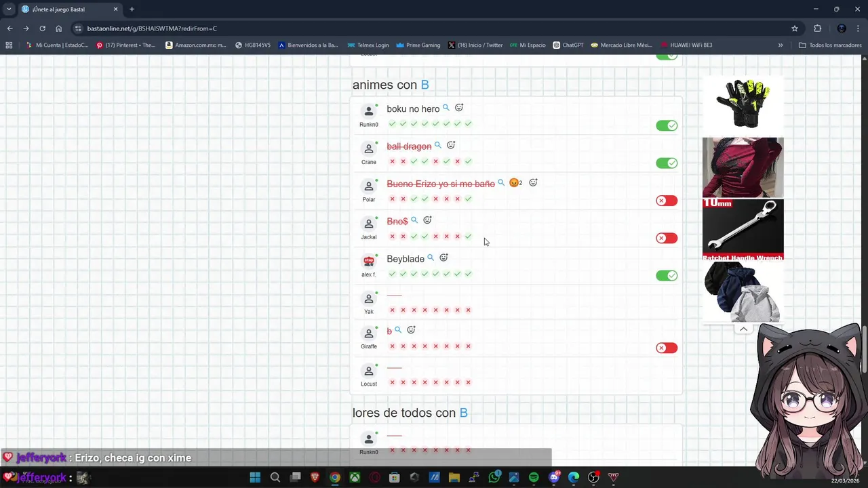Toggle approval switch for 'Beyblade' answer
Viewport: 868px width, 488px height.
pyautogui.click(x=667, y=275)
